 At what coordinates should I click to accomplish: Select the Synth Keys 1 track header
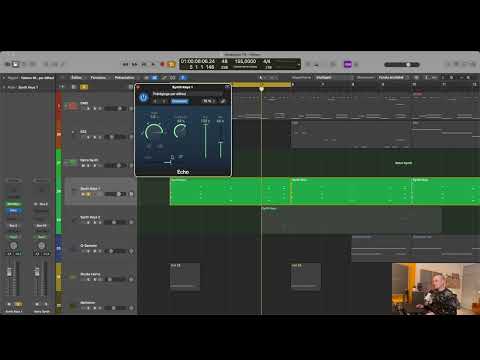[x=100, y=191]
